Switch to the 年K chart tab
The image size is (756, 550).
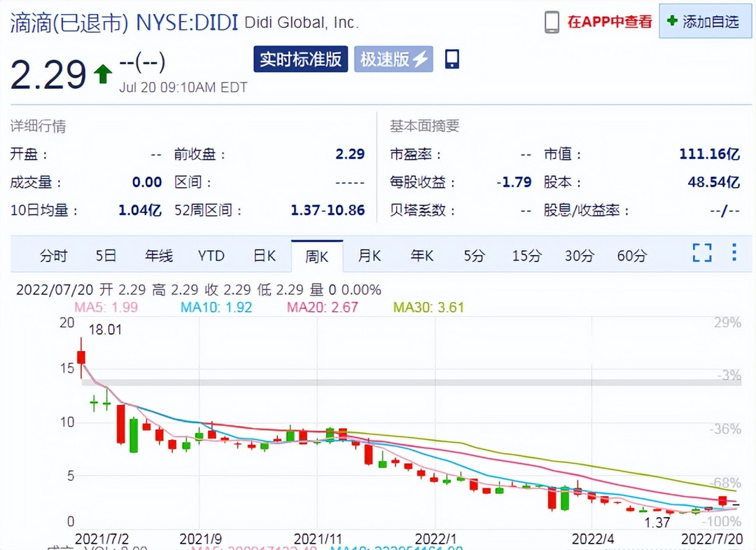point(422,255)
